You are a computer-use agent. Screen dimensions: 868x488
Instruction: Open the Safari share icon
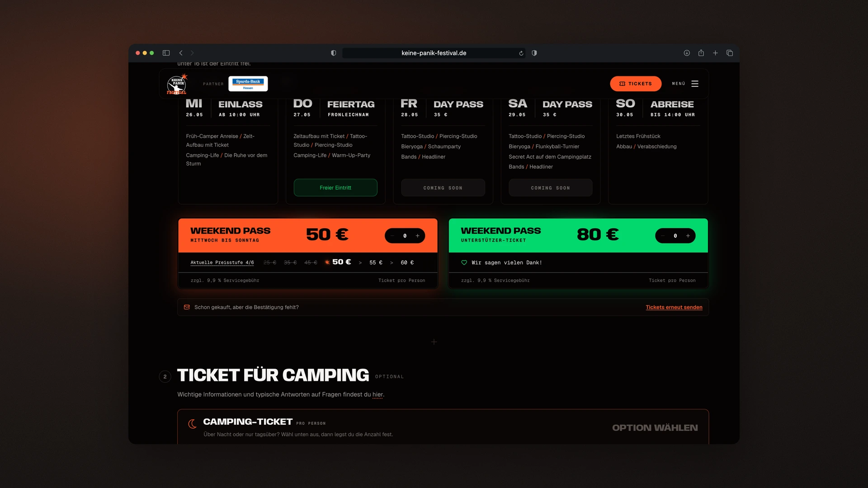701,53
